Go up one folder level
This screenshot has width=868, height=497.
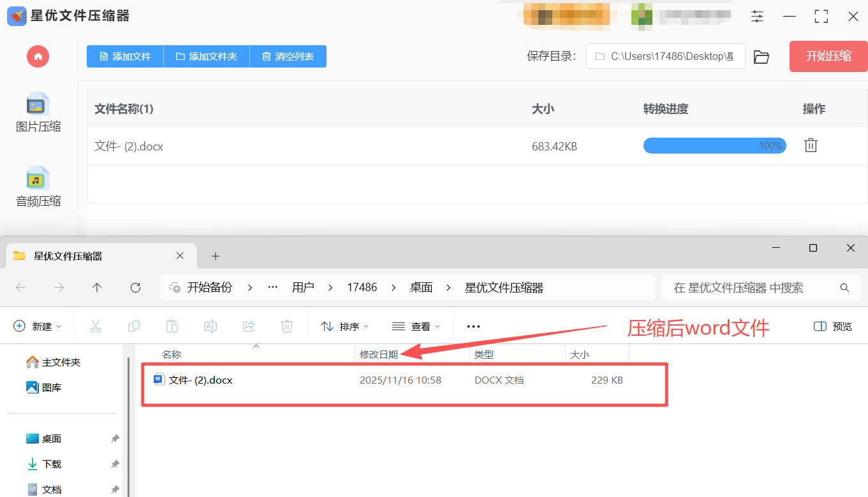(x=97, y=287)
